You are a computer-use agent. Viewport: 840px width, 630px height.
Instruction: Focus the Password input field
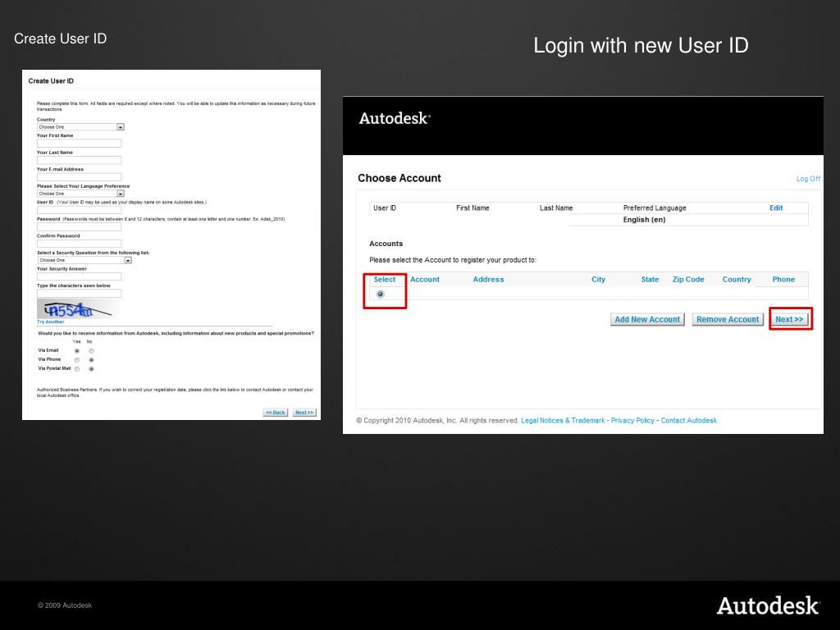79,226
